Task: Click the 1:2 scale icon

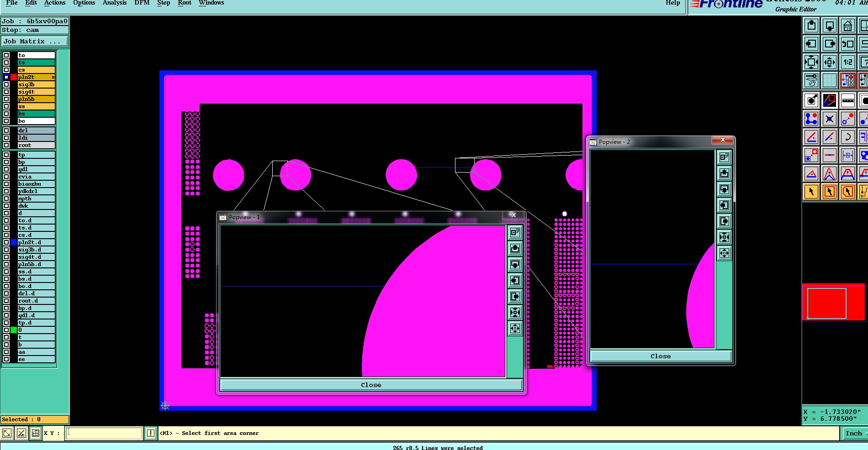Action: pyautogui.click(x=848, y=62)
